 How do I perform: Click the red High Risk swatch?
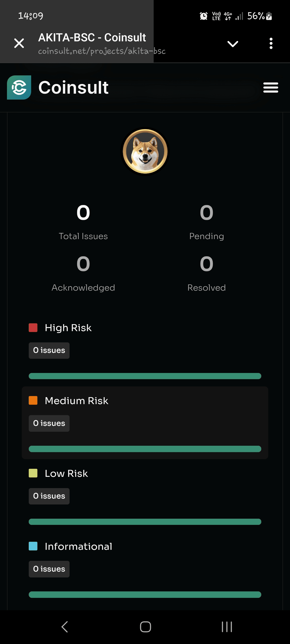(x=33, y=328)
